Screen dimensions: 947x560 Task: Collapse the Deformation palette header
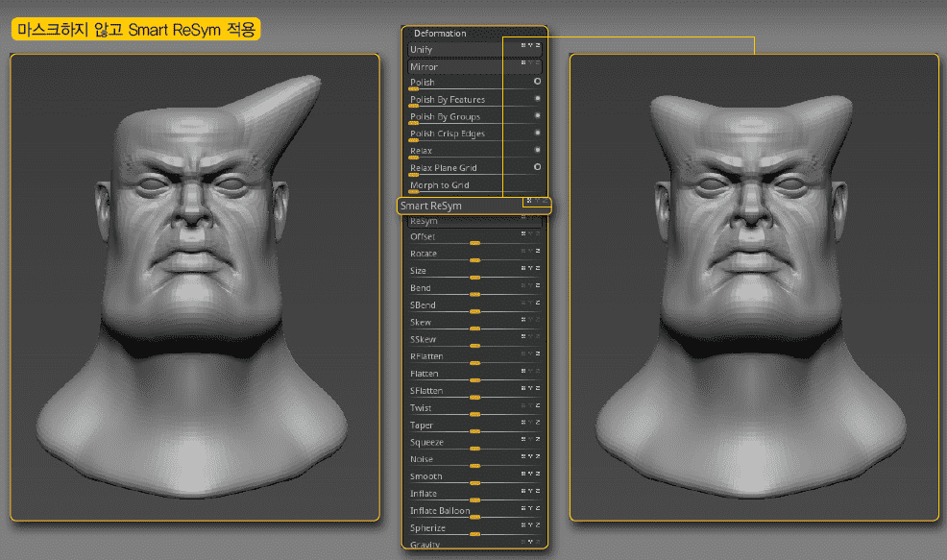coord(440,34)
